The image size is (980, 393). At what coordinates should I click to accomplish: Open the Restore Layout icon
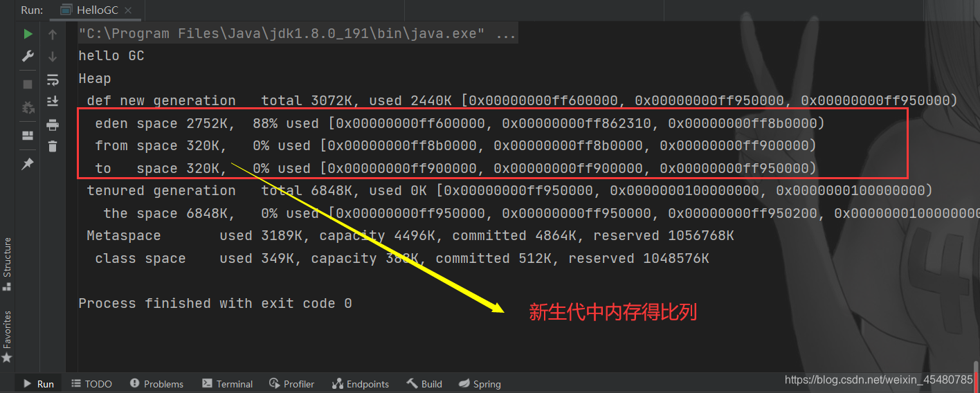tap(28, 135)
